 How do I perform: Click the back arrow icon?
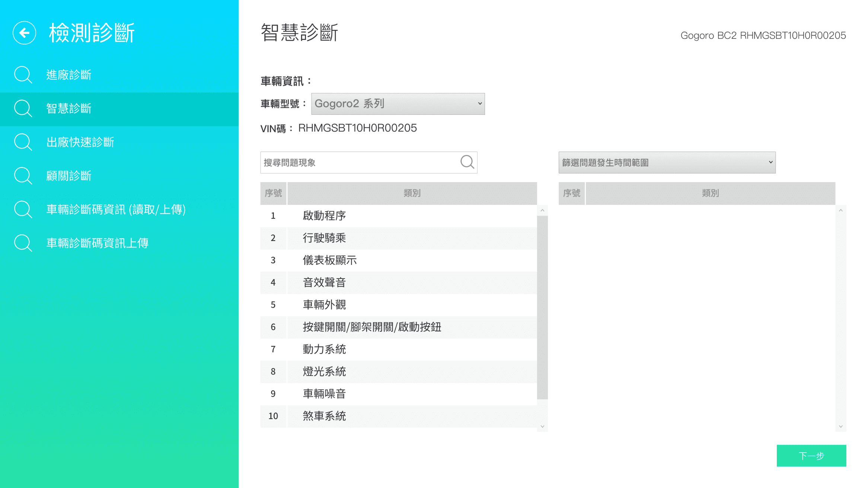tap(24, 33)
